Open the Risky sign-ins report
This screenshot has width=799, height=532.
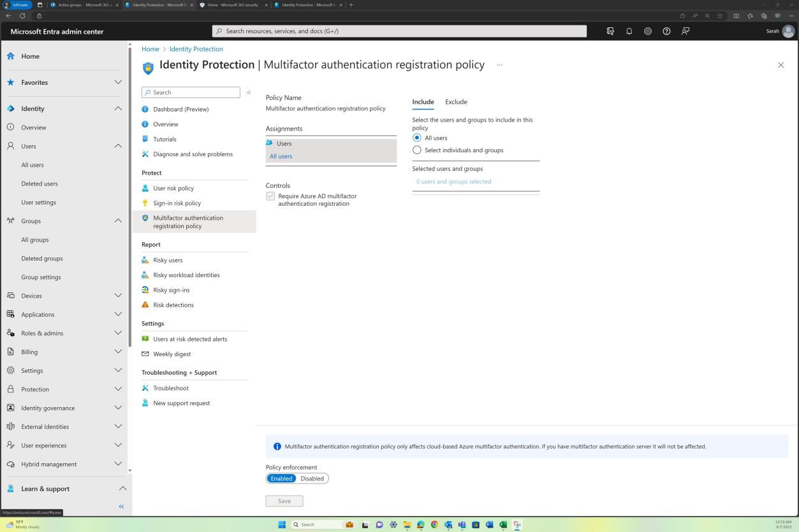pos(171,290)
